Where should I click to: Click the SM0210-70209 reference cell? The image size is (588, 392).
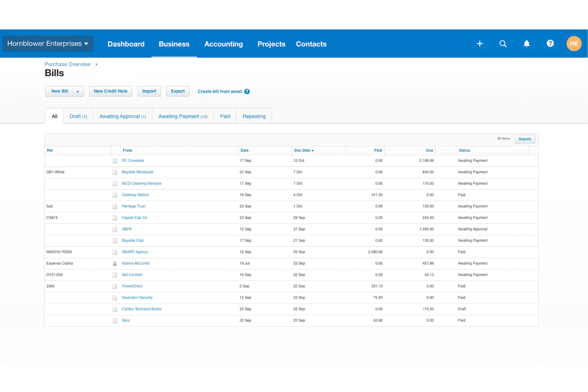(59, 252)
